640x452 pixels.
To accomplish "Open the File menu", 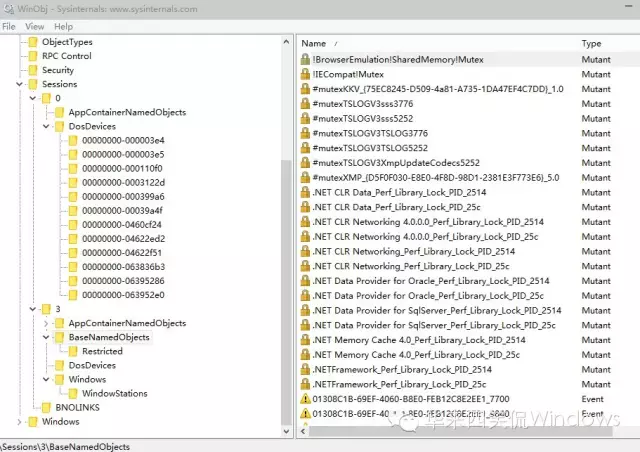I will point(9,27).
